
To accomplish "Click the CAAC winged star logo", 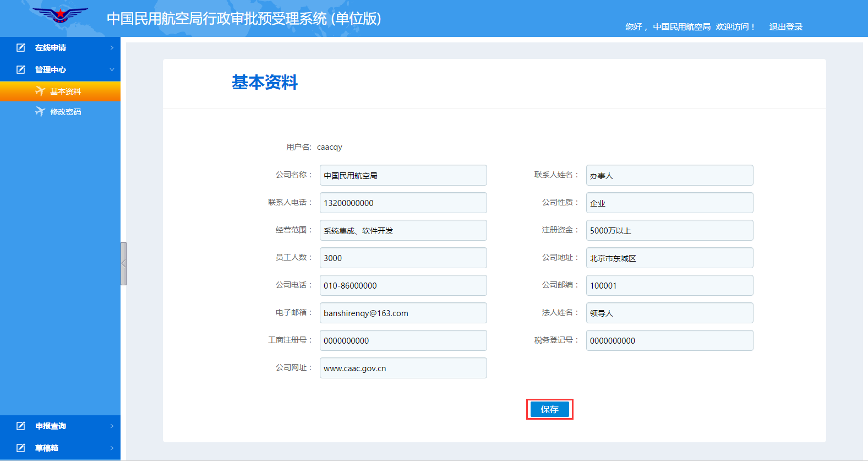I will point(60,15).
